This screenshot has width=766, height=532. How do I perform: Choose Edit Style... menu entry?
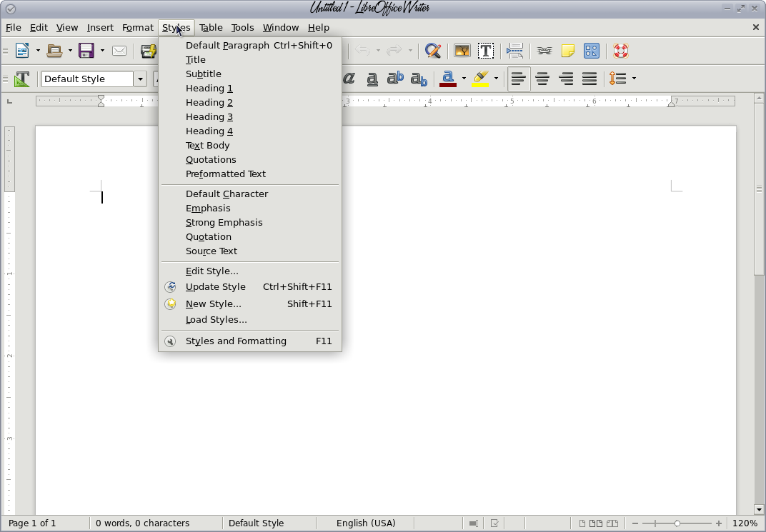tap(250, 271)
